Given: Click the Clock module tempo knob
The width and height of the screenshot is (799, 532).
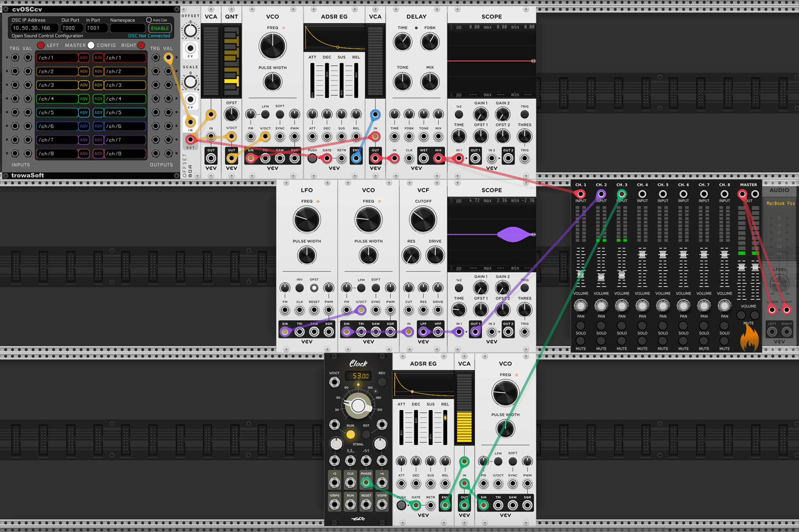Looking at the screenshot, I should pos(358,406).
